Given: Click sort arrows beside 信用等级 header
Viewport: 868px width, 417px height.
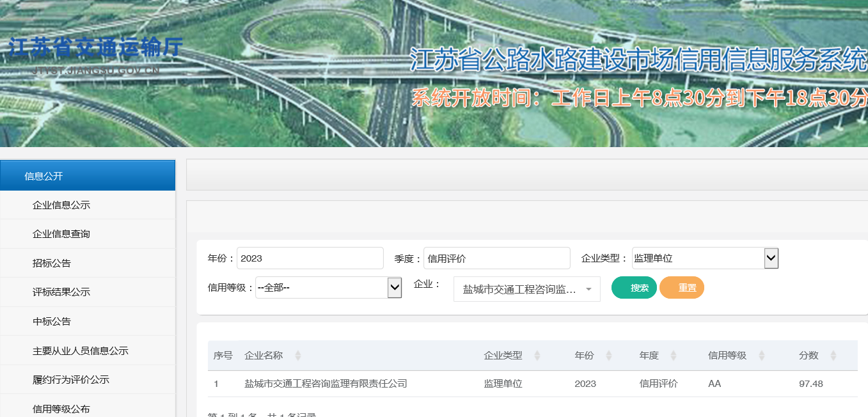Looking at the screenshot, I should pyautogui.click(x=761, y=356).
